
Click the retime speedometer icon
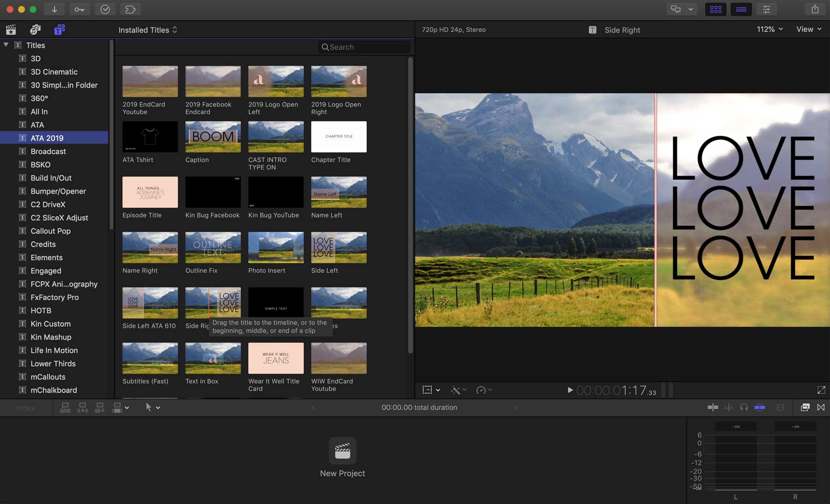[x=481, y=390]
